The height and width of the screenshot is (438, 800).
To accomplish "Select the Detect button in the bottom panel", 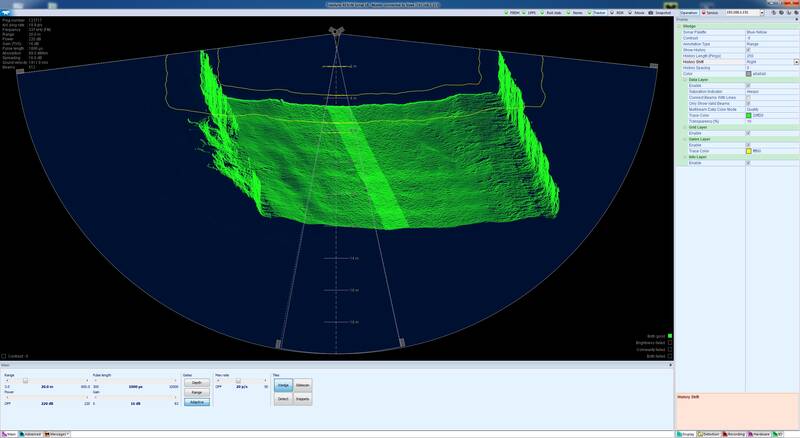I will point(283,399).
